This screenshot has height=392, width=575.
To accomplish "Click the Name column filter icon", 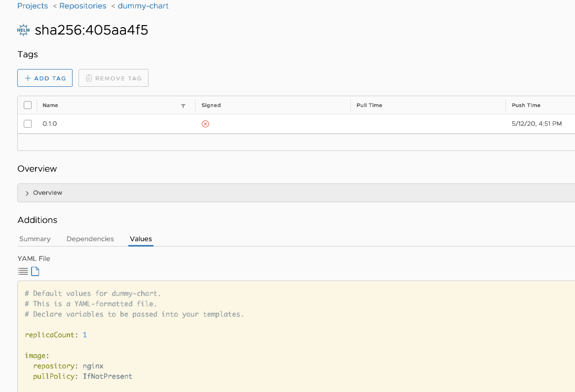I will tap(183, 106).
